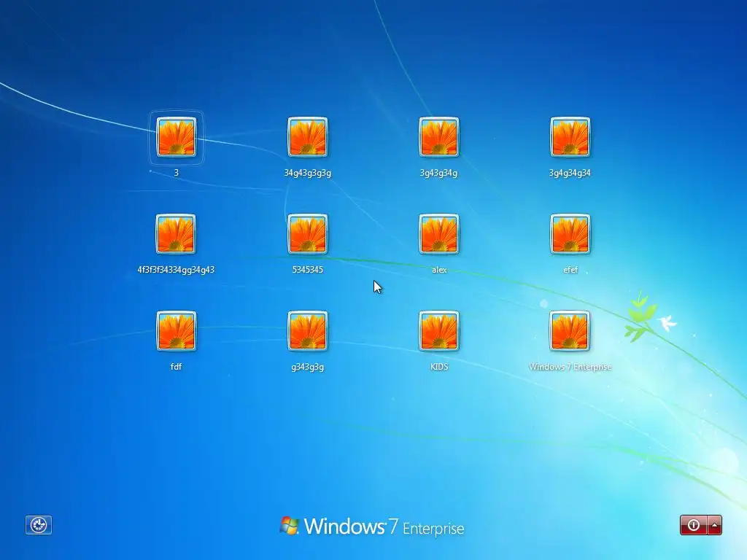Choose the Windows 7 Enterprise user picture
The width and height of the screenshot is (747, 560).
tap(570, 331)
